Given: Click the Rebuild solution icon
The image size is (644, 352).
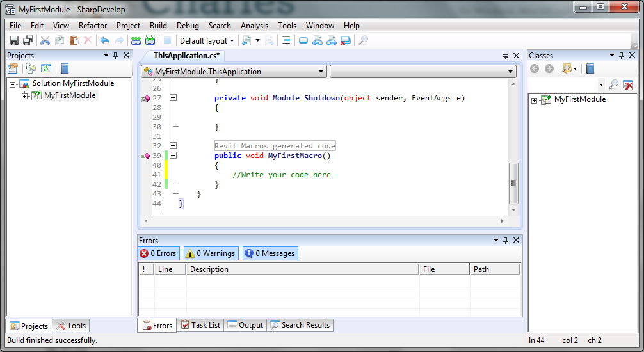Looking at the screenshot, I should [150, 40].
